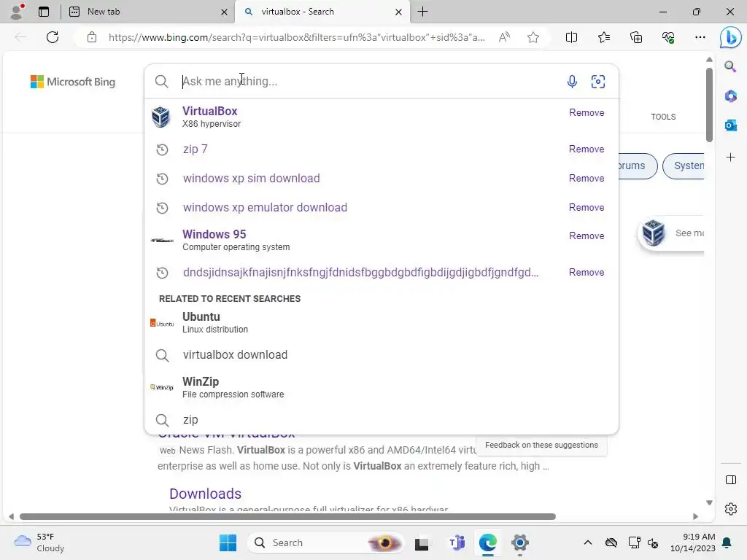Screen dimensions: 747x560
Task: Click the address bar URL
Action: point(296,38)
